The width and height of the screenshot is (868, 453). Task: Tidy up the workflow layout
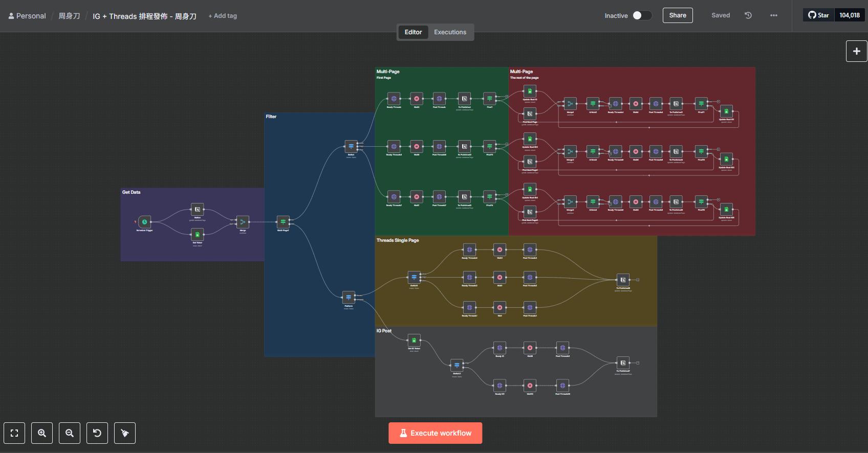click(x=125, y=433)
